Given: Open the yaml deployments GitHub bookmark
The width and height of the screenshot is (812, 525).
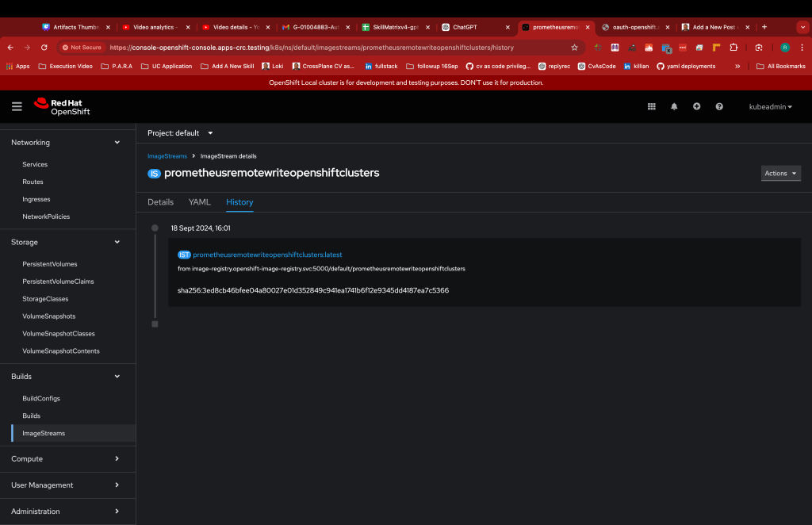Looking at the screenshot, I should [x=686, y=67].
